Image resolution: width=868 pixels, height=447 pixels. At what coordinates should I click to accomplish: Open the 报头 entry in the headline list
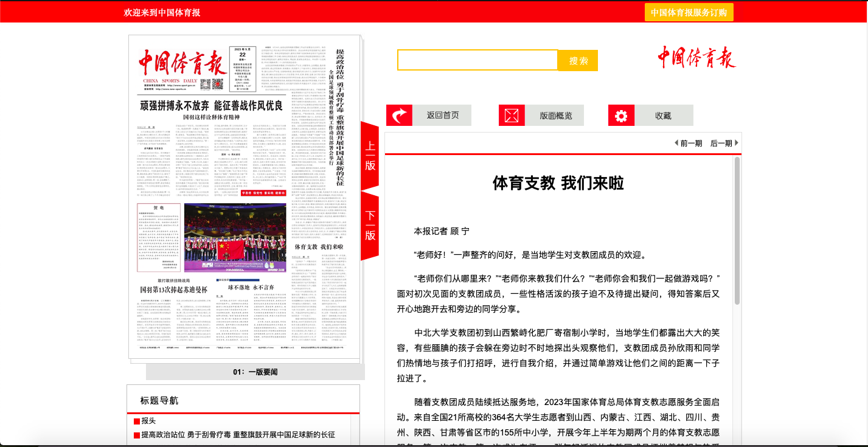coord(148,421)
